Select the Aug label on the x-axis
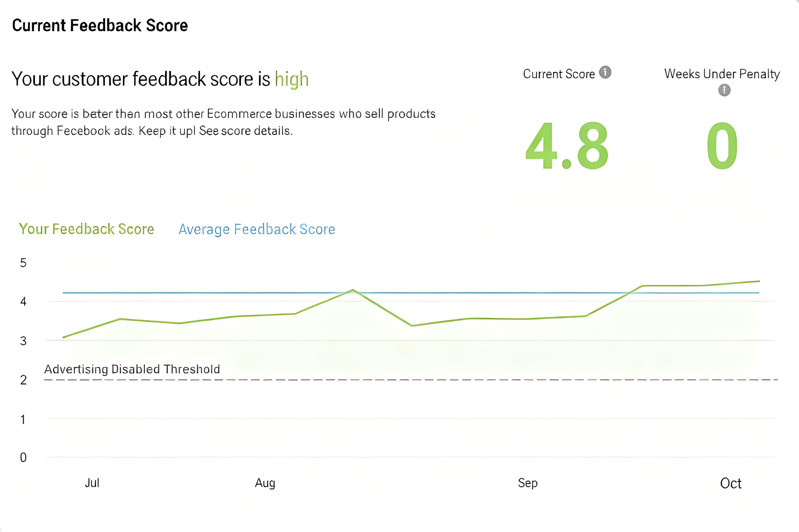The image size is (799, 532). 265,483
